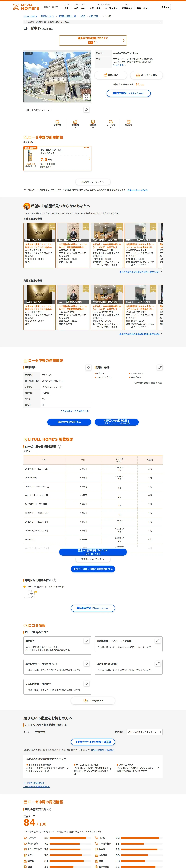Image resolution: width=186 pixels, height=868 pixels.
Task: Click the pencil icon beside 物件概要
Action: pos(89,367)
